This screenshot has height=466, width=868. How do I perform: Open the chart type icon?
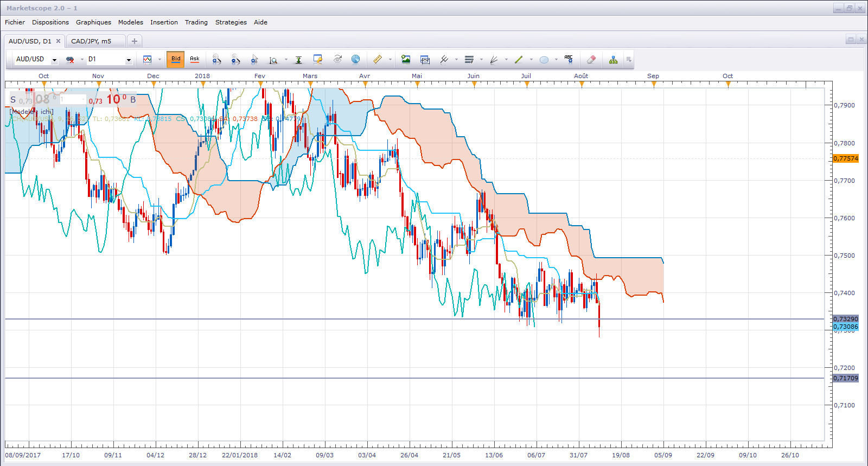147,60
